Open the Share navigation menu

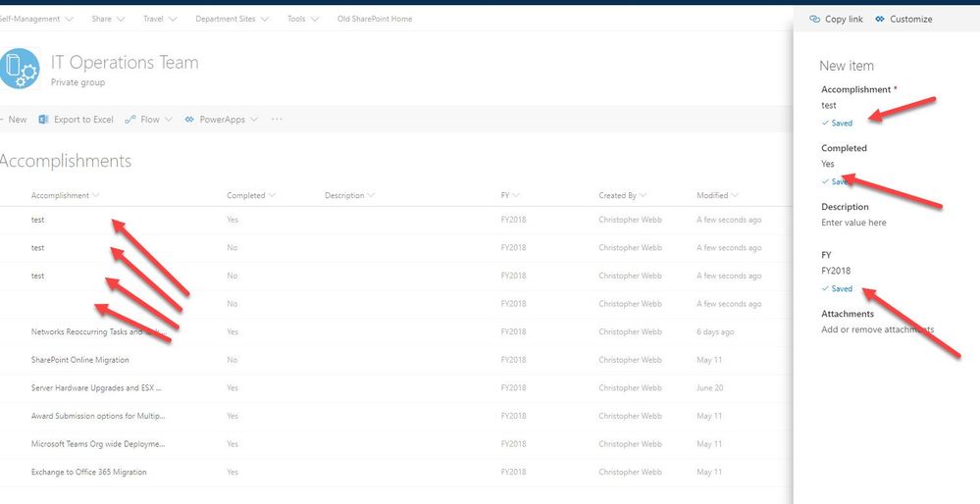108,19
